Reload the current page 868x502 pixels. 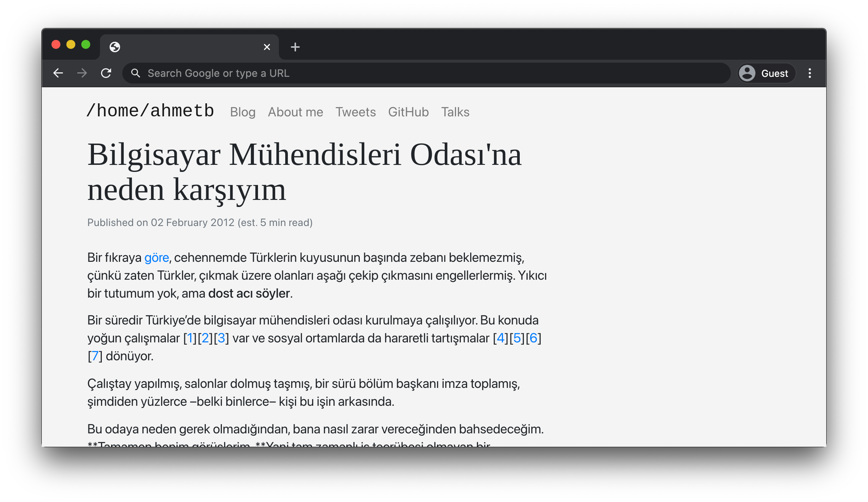tap(106, 73)
